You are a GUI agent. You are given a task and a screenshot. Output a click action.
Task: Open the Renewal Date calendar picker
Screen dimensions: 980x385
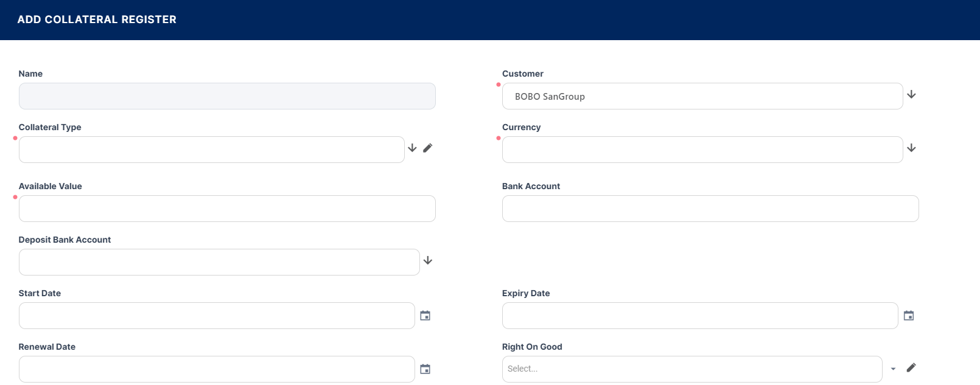(425, 369)
